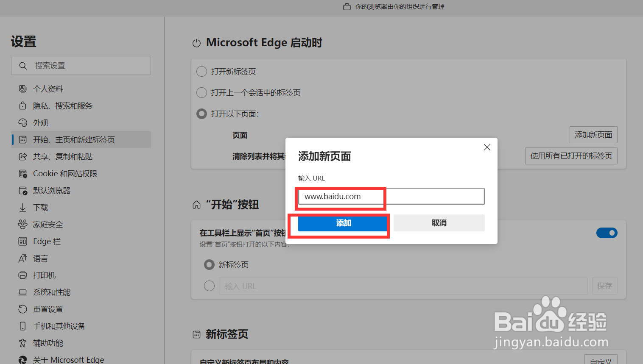
Task: Open 共享、复制和粘贴 settings
Action: (81, 156)
